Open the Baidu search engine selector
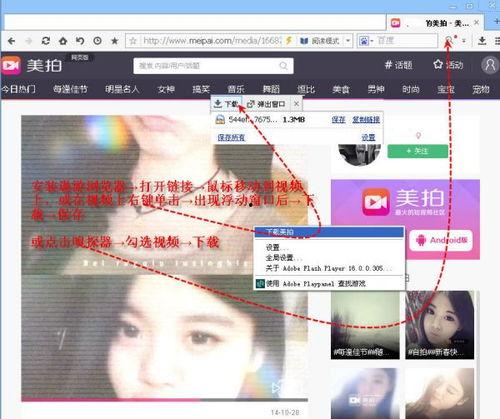Screen dimensions: 500x419 click(x=365, y=41)
